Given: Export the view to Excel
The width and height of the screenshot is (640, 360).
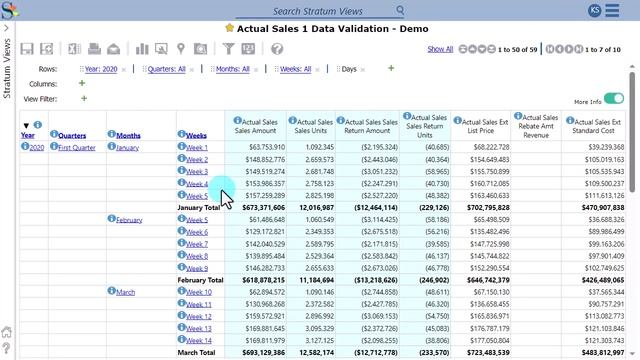Looking at the screenshot, I should pyautogui.click(x=74, y=49).
